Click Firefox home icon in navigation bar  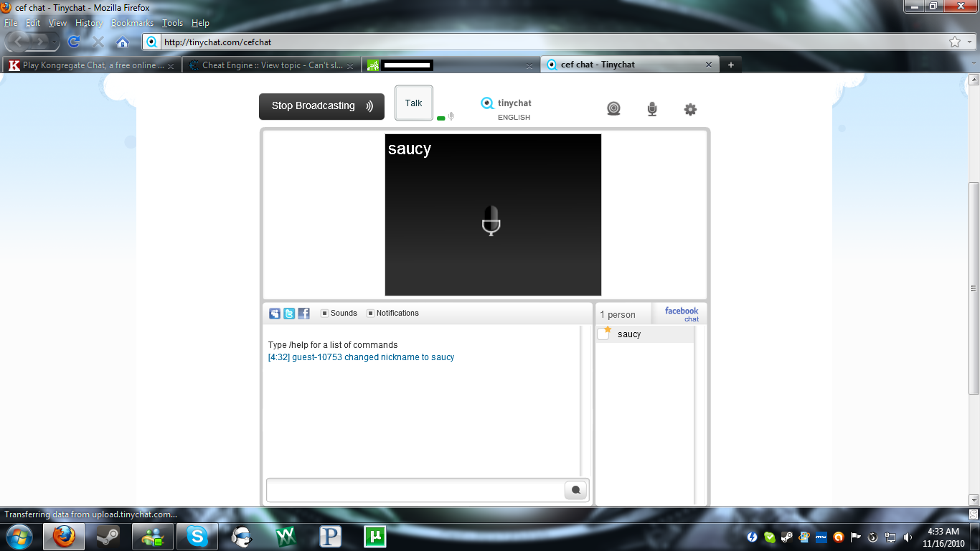(x=123, y=42)
